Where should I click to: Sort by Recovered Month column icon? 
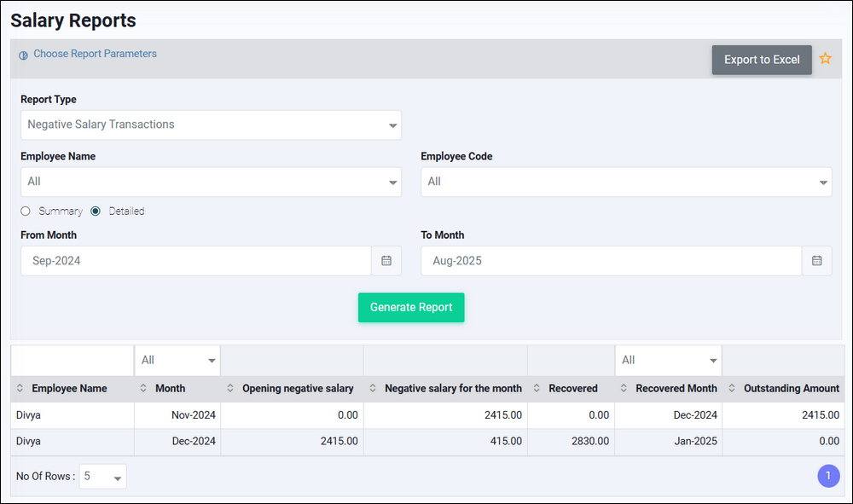[624, 389]
